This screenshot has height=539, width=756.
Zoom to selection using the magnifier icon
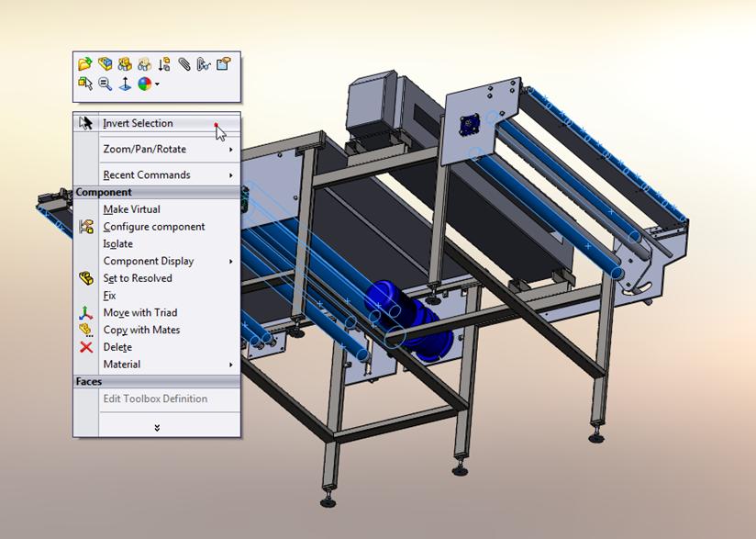coord(106,84)
